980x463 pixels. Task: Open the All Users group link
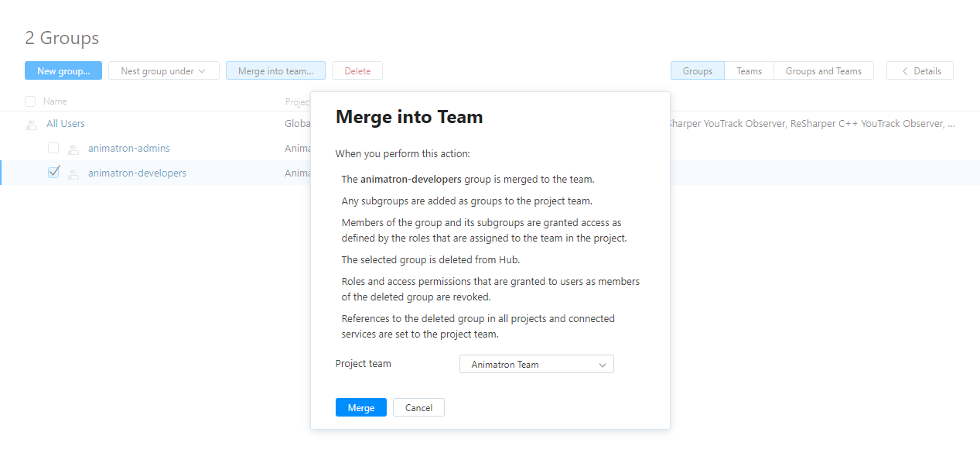coord(65,123)
